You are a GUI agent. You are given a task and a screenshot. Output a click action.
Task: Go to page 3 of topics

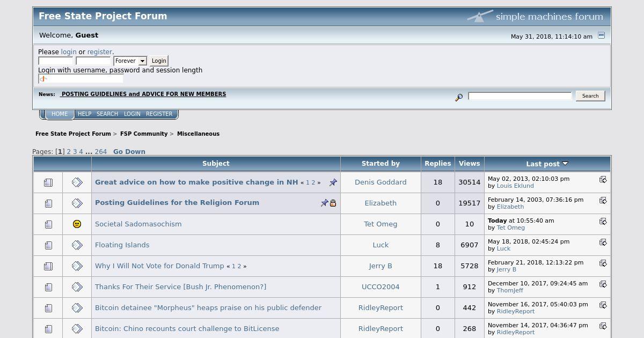[x=75, y=152]
